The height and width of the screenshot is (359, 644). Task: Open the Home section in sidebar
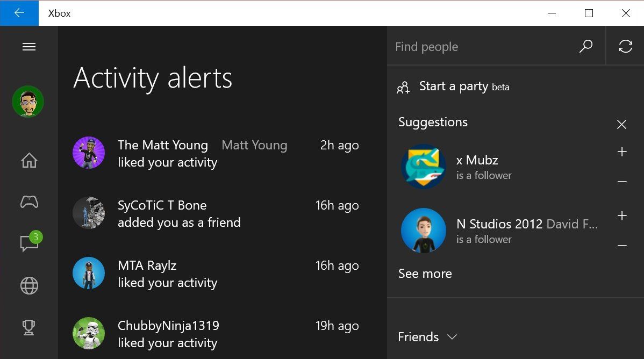(x=28, y=160)
